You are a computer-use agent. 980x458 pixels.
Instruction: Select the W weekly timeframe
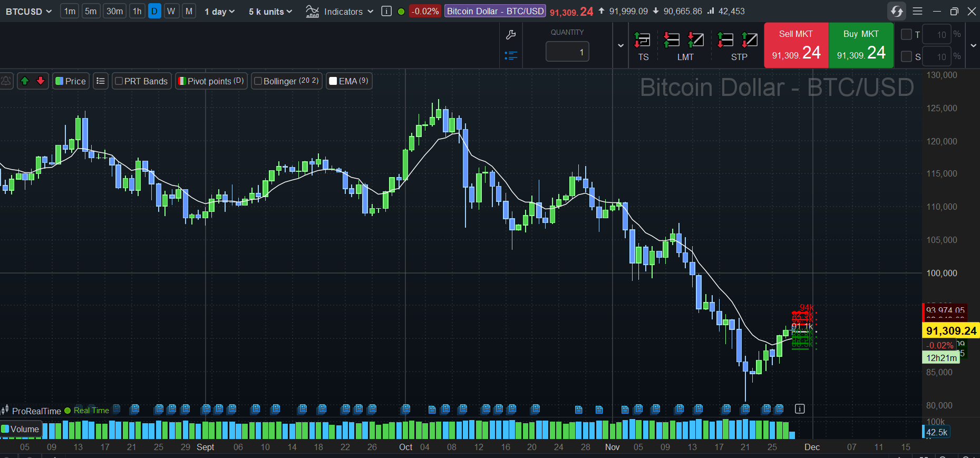click(171, 12)
